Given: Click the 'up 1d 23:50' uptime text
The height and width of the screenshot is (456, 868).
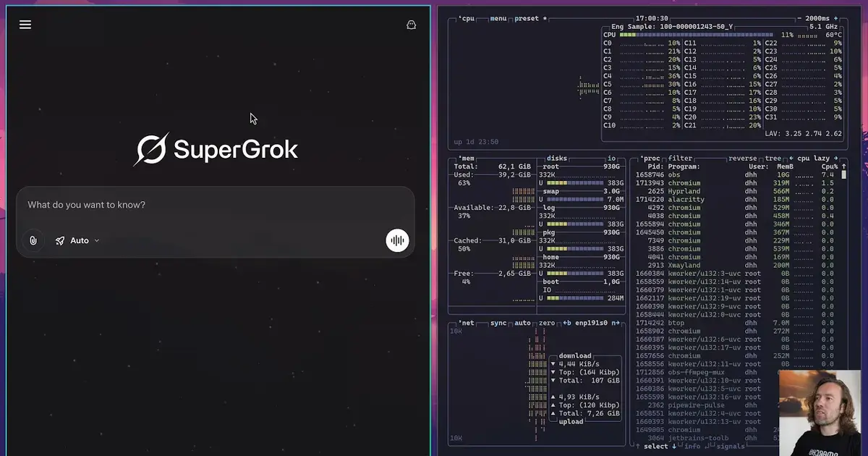Looking at the screenshot, I should click(x=476, y=142).
